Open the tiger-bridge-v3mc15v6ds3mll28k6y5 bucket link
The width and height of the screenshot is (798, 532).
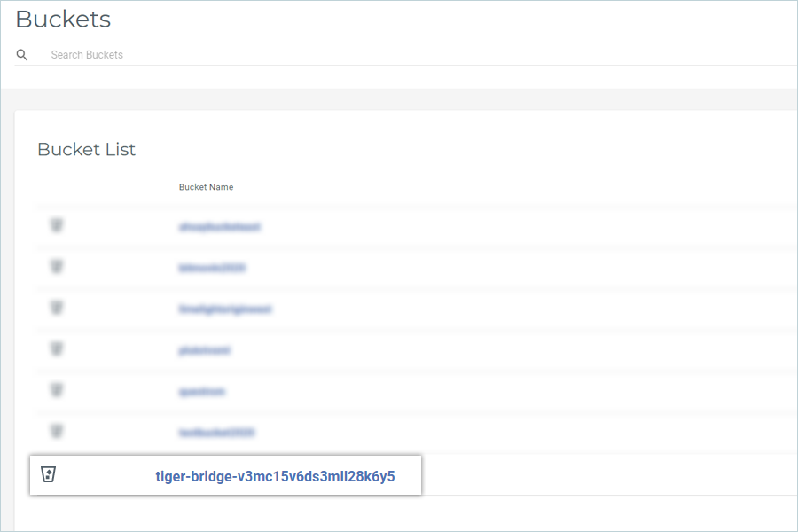click(275, 476)
